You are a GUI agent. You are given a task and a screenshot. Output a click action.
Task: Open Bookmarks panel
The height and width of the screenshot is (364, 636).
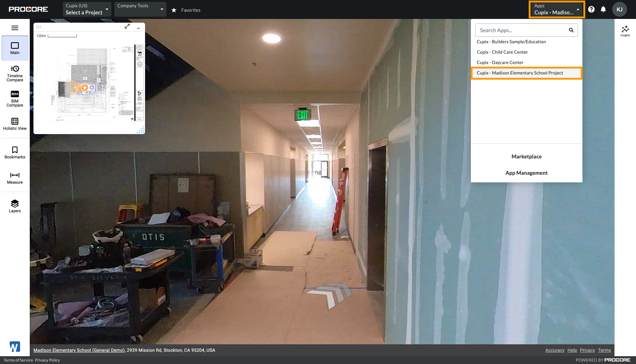click(x=15, y=153)
